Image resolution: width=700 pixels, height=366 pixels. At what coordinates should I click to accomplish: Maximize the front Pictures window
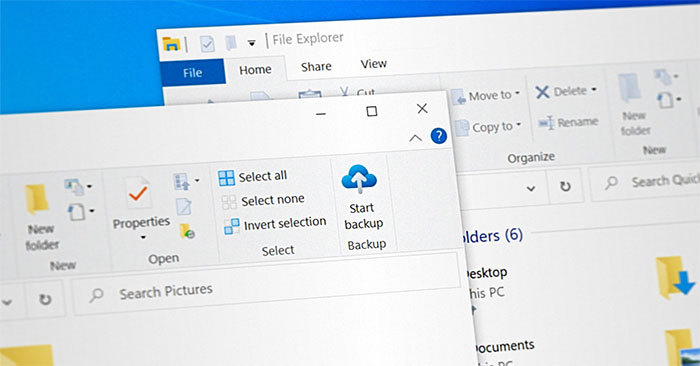click(x=371, y=111)
